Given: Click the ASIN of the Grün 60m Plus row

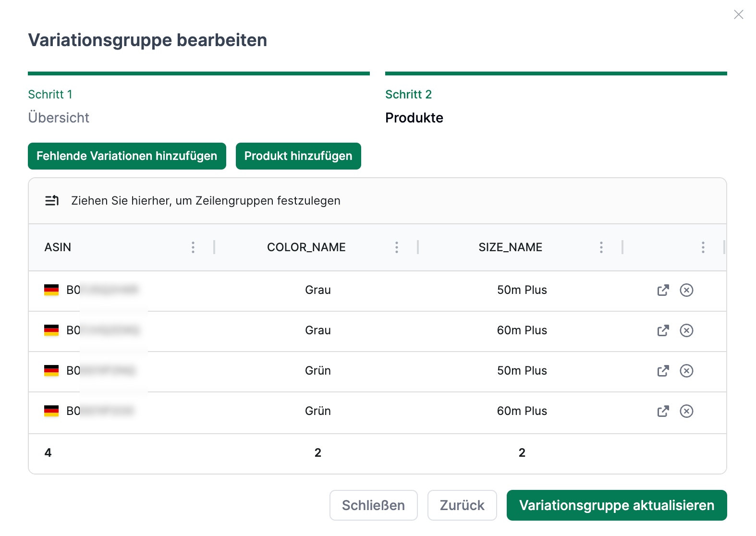Looking at the screenshot, I should coord(100,411).
